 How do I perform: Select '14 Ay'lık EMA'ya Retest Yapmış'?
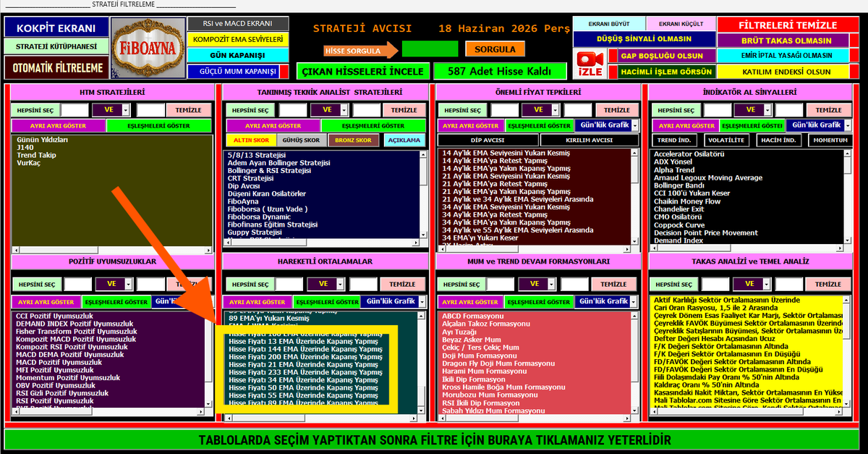point(495,161)
